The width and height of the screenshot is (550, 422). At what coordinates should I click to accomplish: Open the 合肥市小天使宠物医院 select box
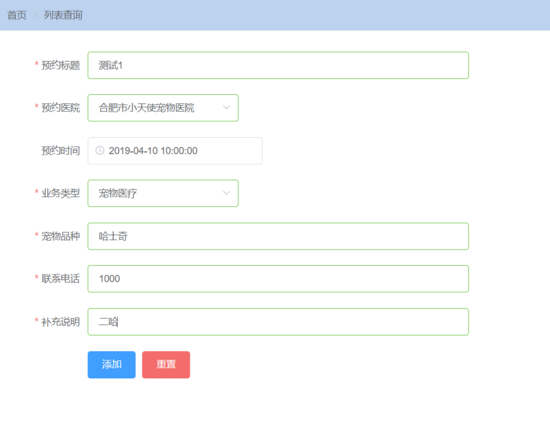163,108
